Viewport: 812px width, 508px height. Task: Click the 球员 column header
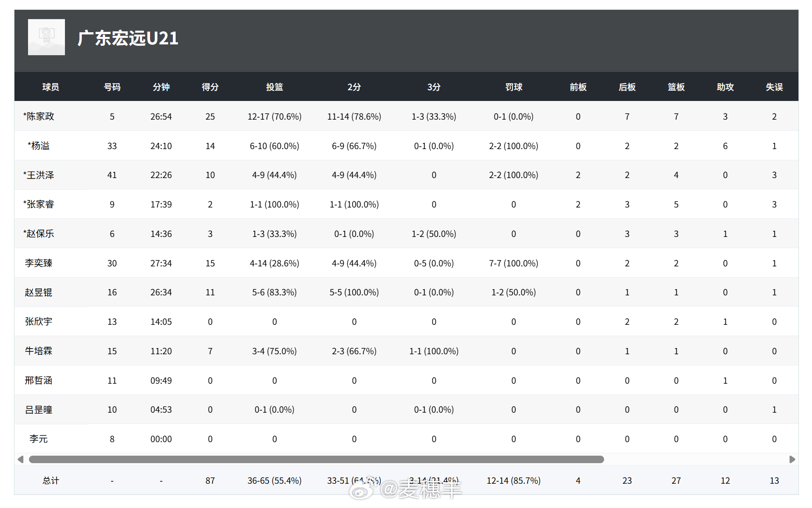pyautogui.click(x=51, y=87)
